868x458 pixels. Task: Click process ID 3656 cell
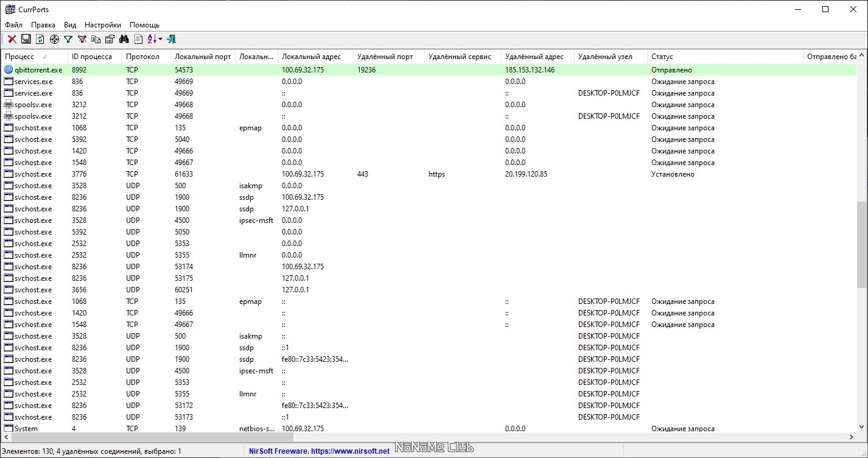(x=79, y=290)
